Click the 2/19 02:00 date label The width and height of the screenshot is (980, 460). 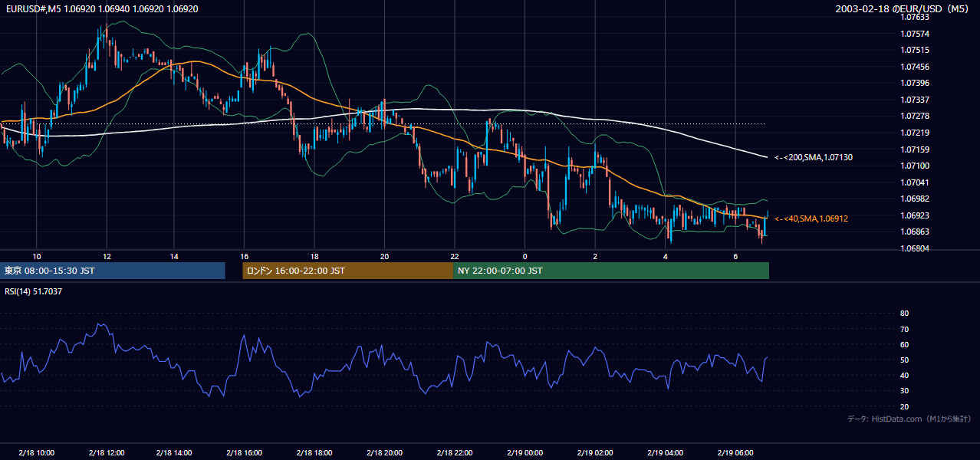coord(596,452)
